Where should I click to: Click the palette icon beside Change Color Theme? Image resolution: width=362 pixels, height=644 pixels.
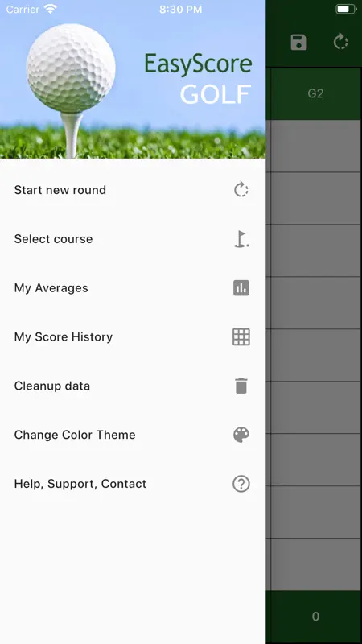[x=241, y=435]
